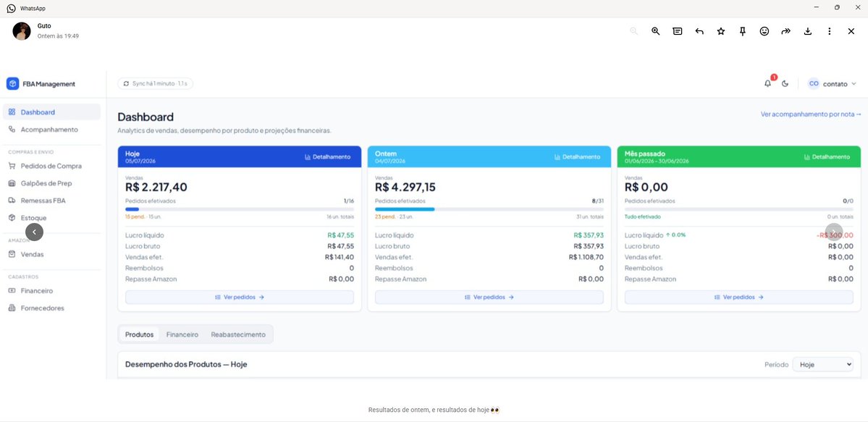Open Remessas FBA in sidebar

coord(51,201)
